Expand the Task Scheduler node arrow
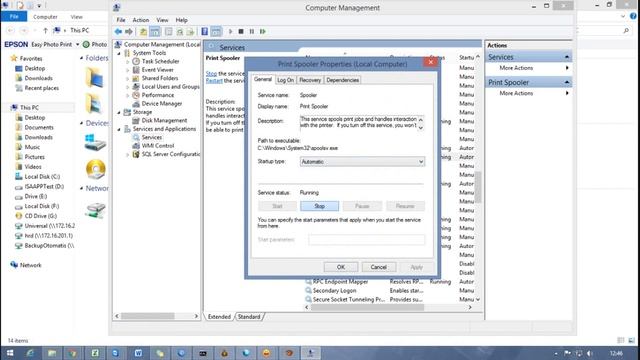 point(127,61)
